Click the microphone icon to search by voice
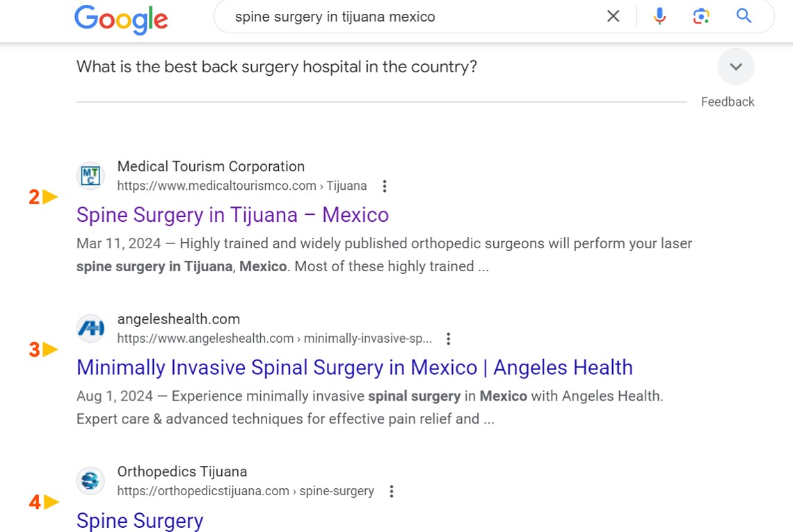This screenshot has height=532, width=793. pyautogui.click(x=659, y=16)
